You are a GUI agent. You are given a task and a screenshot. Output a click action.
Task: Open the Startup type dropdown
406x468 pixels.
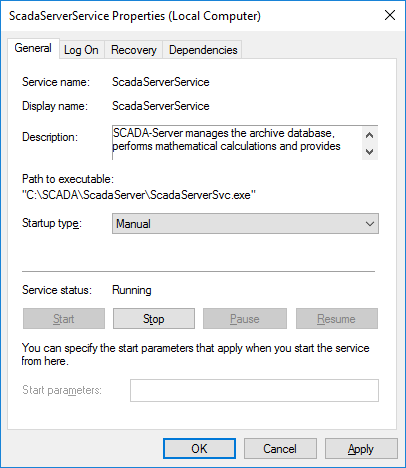245,224
